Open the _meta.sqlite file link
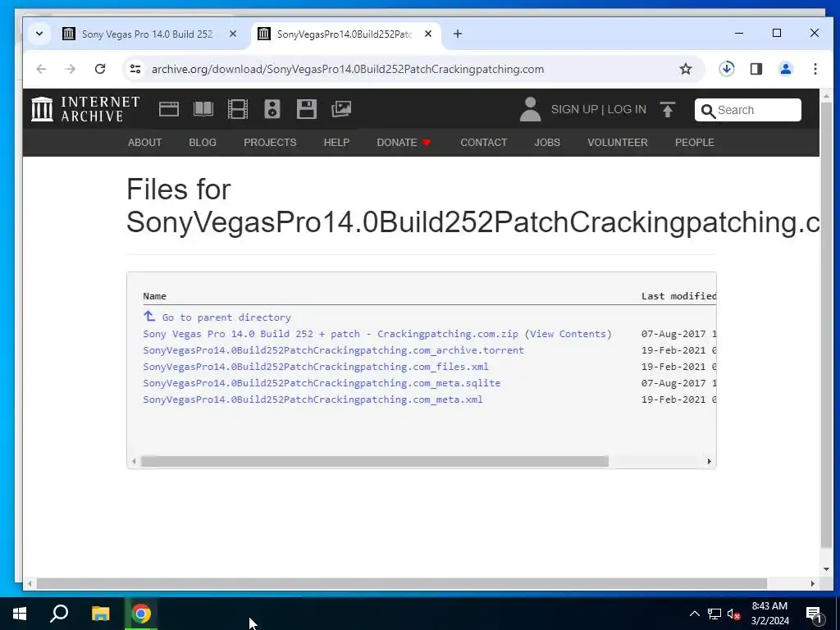 [x=322, y=384]
